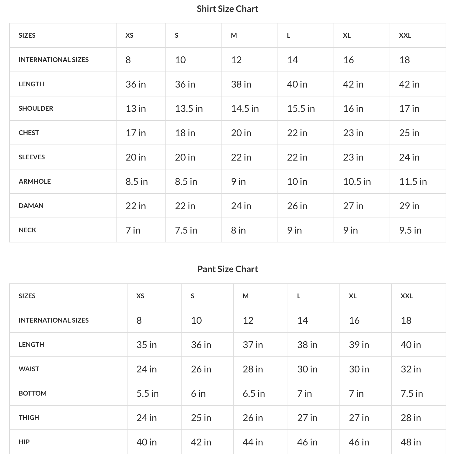Select the 11.5 in armhole measurement cell

pos(413,182)
